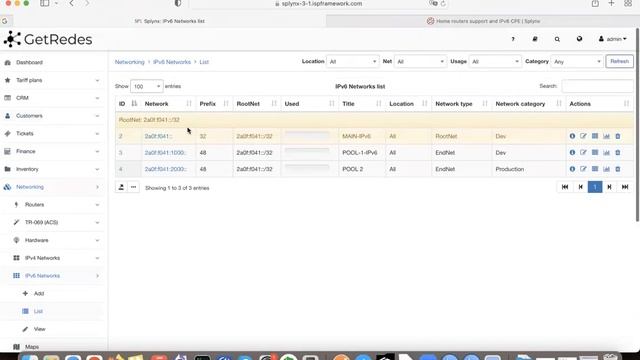Click the table Search input field
The height and width of the screenshot is (360, 640).
[597, 86]
